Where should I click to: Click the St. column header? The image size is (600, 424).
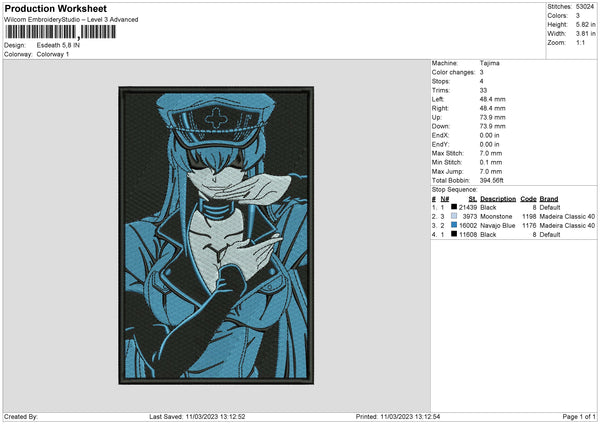[473, 199]
